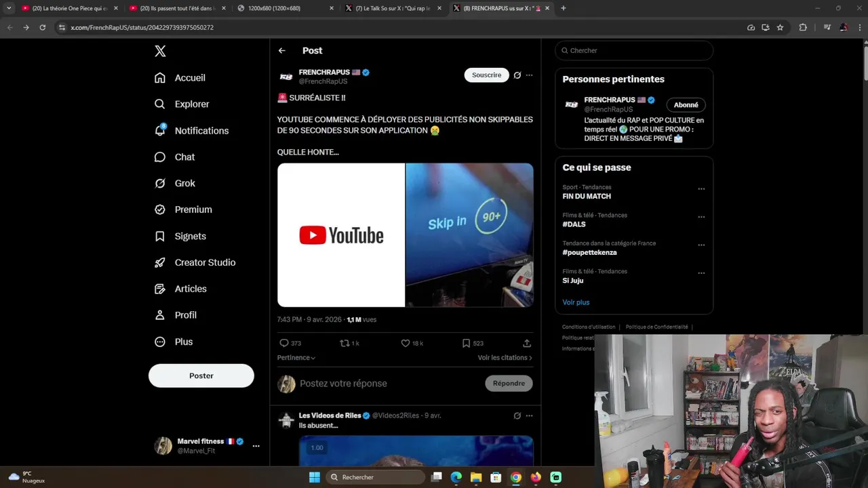Open Conditions d'utilisation footer link
This screenshot has width=868, height=488.
[589, 327]
